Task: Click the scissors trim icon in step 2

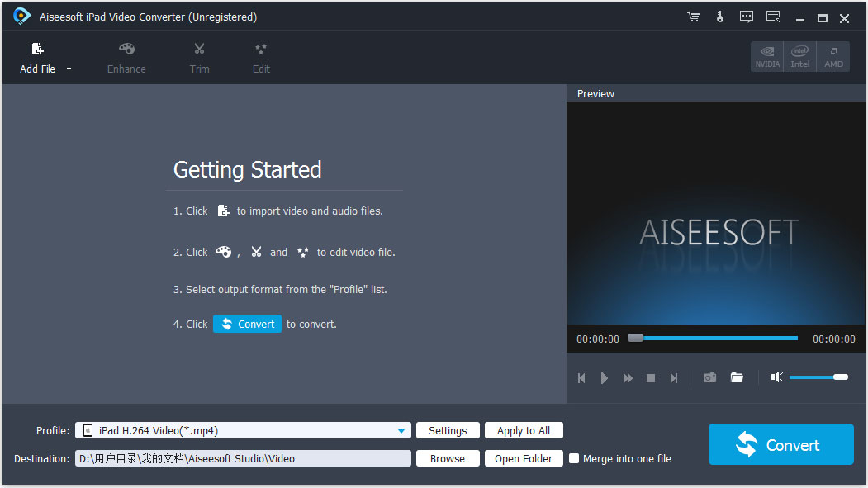Action: 256,252
